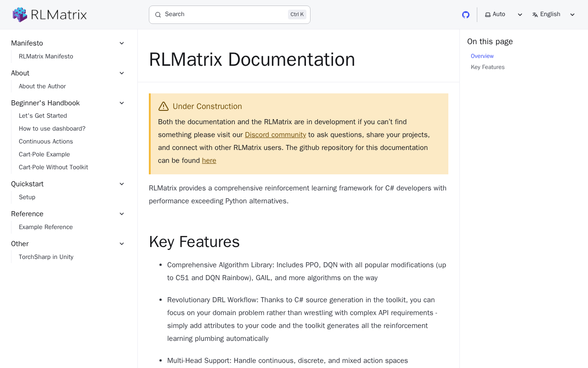Screen dimensions: 588x368
Task: Open the Cart-Pole Example page
Action: point(45,155)
